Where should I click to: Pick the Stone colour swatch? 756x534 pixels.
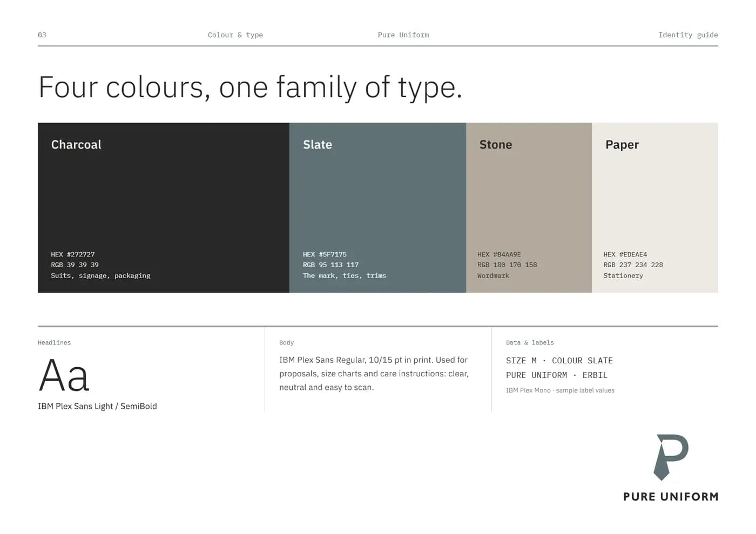[529, 208]
